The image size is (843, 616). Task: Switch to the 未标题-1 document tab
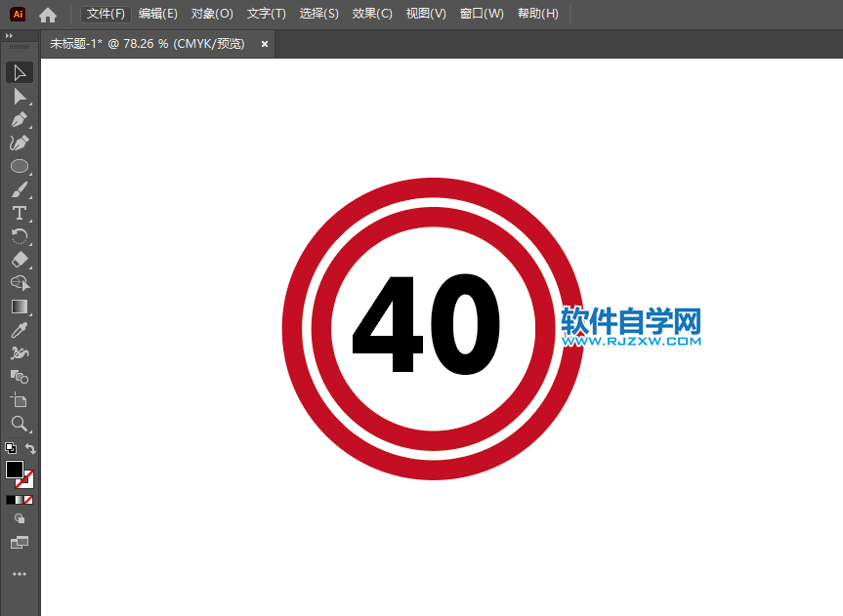tap(147, 44)
